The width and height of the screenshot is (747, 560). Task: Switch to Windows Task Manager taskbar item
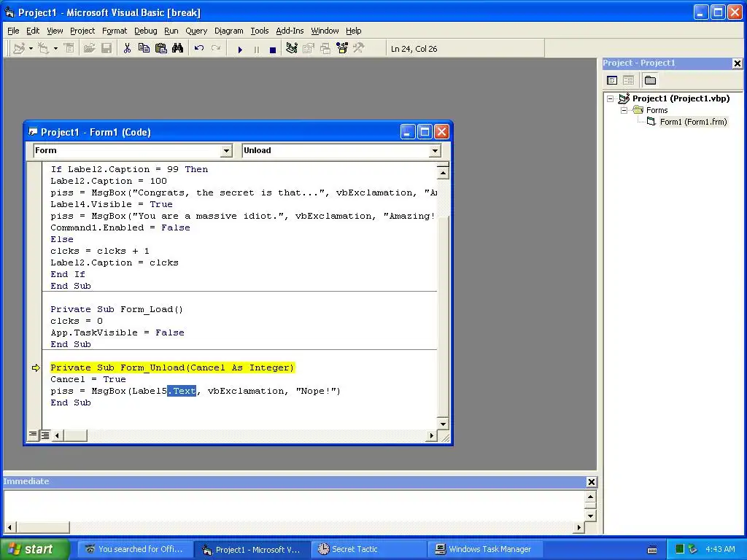(x=485, y=550)
